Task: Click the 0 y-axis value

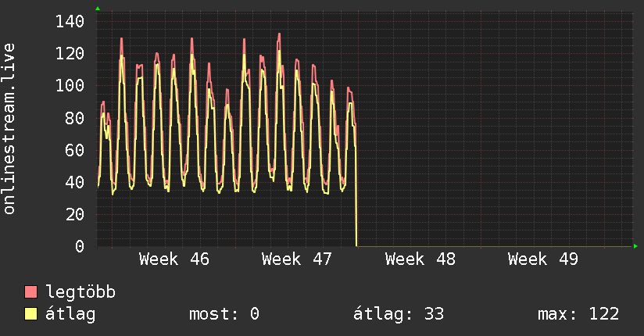Action: [80, 246]
